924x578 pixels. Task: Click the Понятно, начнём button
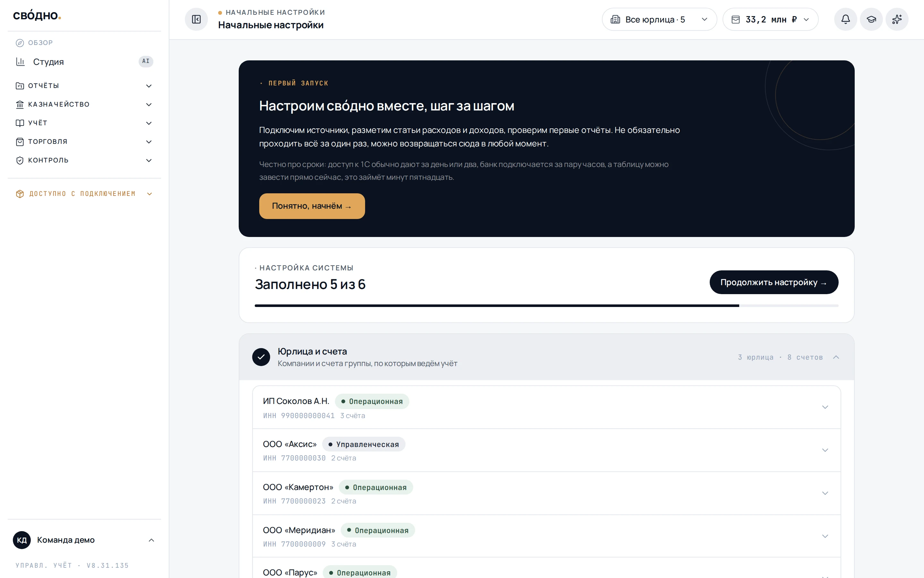(x=312, y=206)
